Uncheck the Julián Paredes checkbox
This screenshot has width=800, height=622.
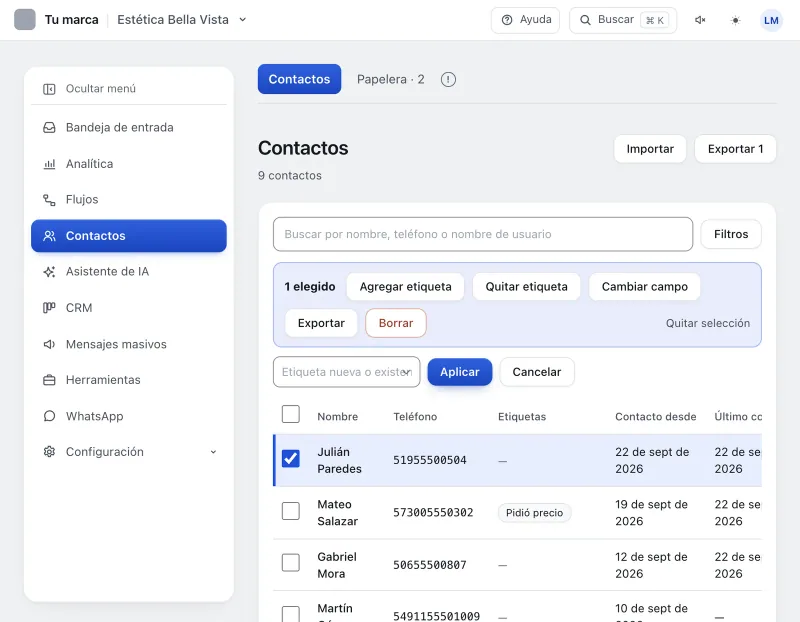[x=291, y=459]
